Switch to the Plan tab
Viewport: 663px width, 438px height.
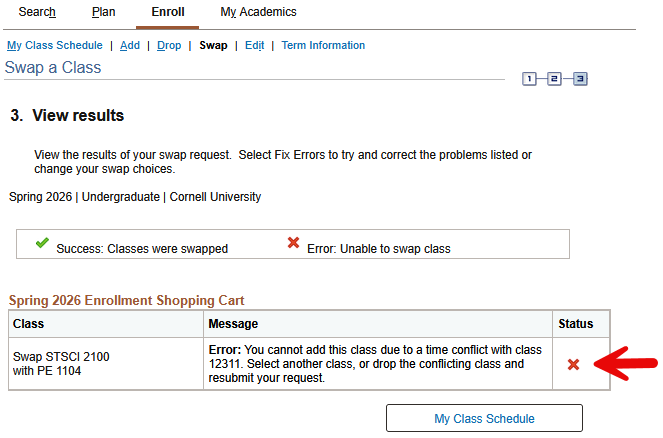[x=103, y=12]
